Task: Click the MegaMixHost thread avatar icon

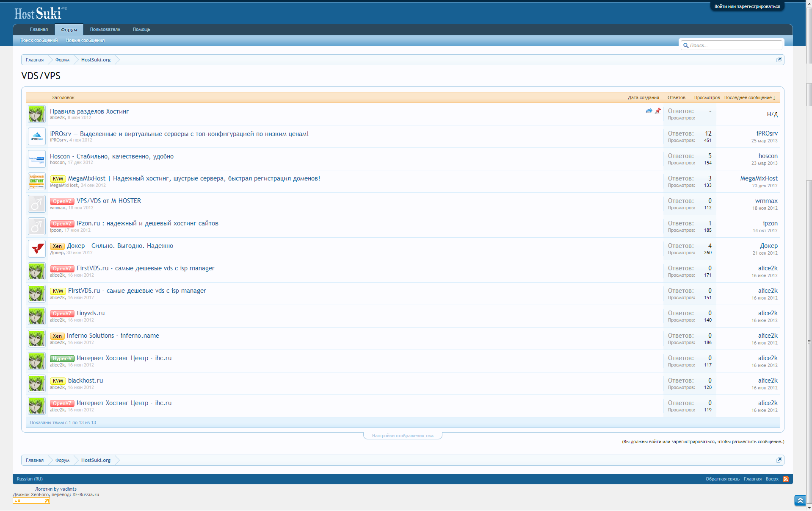Action: 37,181
